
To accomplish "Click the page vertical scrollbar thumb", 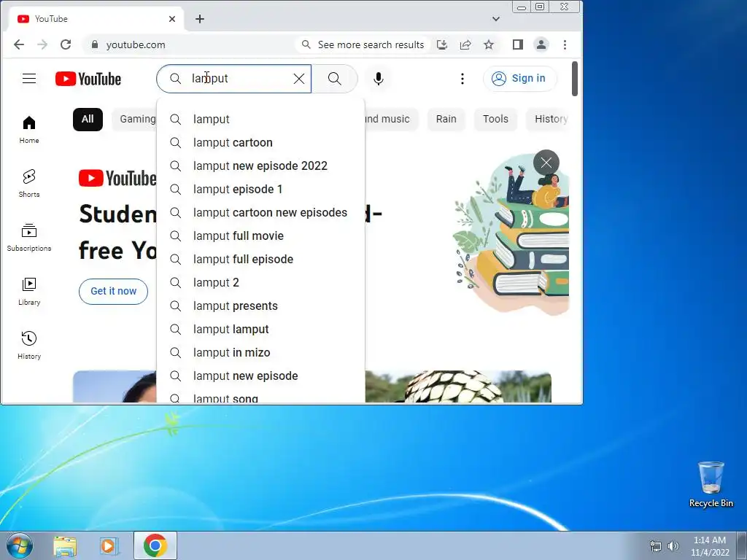I will pos(575,79).
